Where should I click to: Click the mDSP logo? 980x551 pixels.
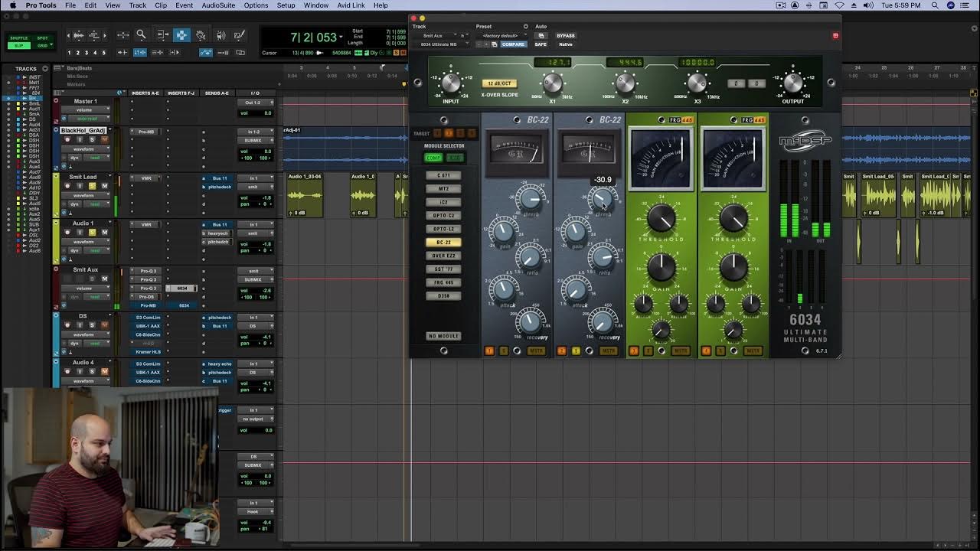[x=805, y=141]
